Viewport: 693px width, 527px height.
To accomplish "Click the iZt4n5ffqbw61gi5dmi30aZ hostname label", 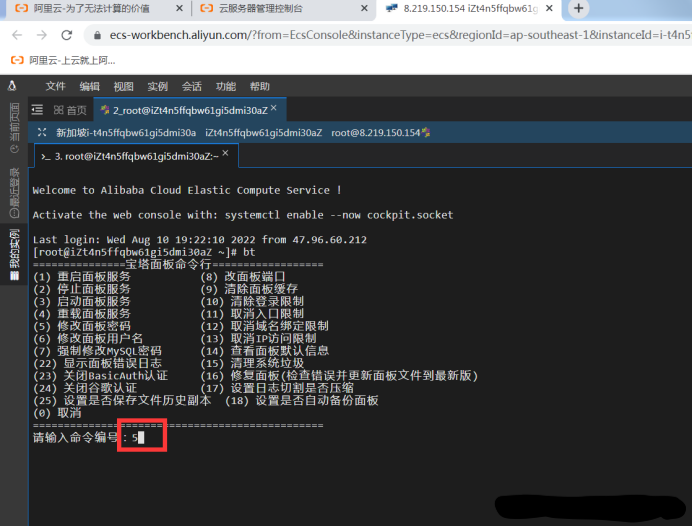I will pos(263,133).
